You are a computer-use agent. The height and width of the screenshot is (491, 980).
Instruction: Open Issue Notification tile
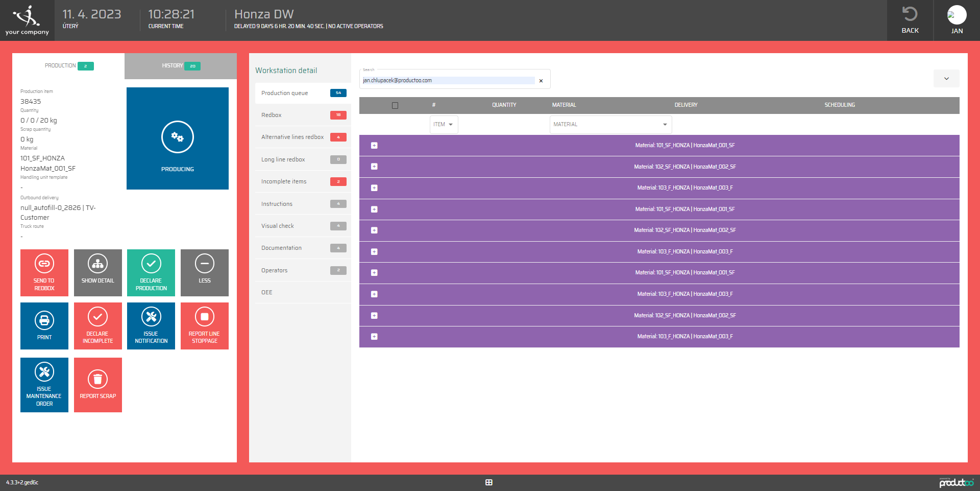[x=151, y=325]
